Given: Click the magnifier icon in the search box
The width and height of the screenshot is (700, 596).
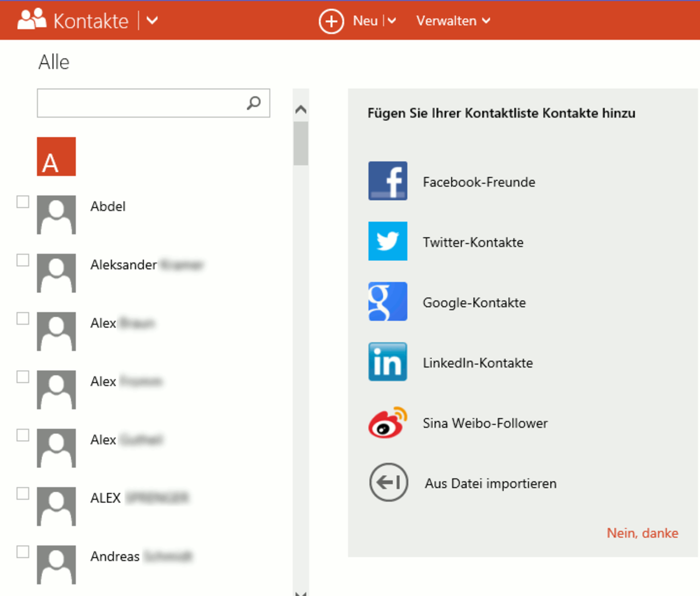Looking at the screenshot, I should pos(254,103).
